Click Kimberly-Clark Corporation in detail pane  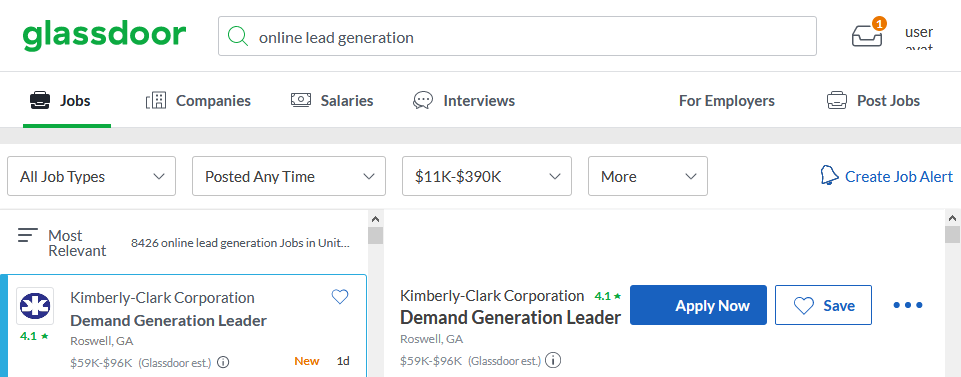tap(492, 296)
